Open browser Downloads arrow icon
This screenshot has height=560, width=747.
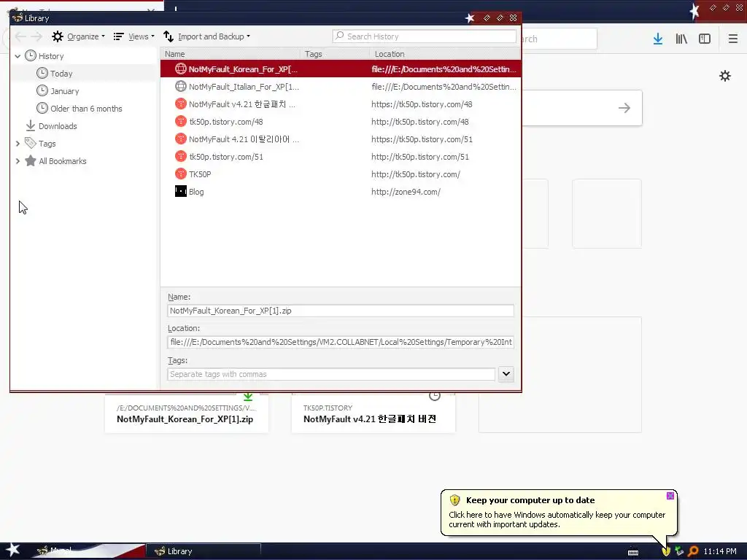click(658, 39)
